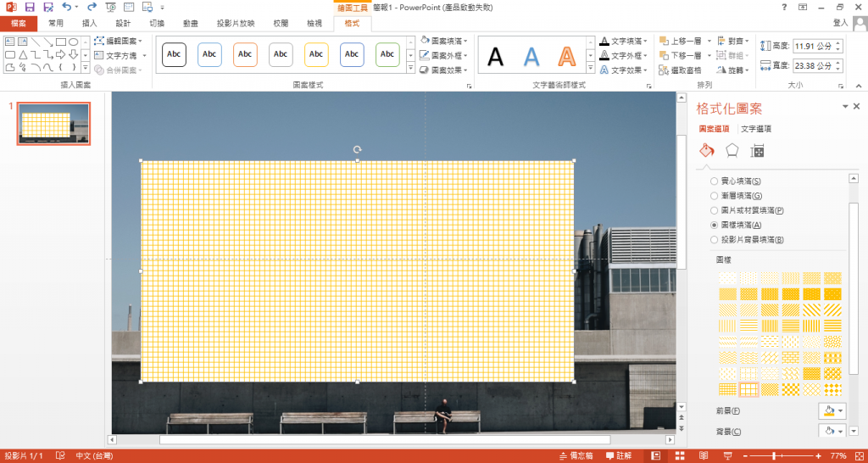Open 對齊 align dropdown
The width and height of the screenshot is (868, 463).
coord(733,41)
